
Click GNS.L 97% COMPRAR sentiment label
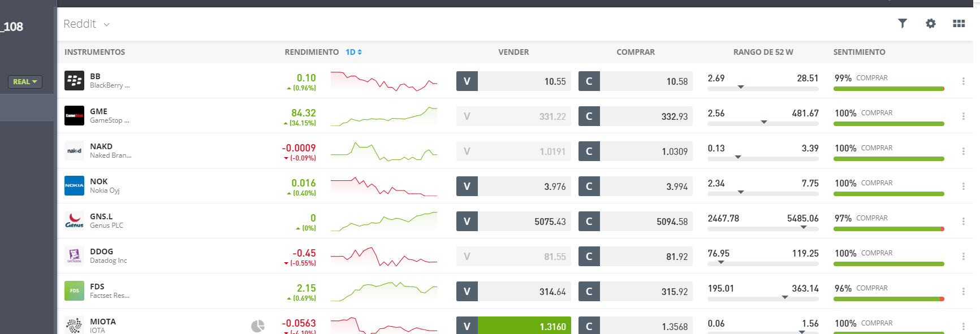click(861, 218)
